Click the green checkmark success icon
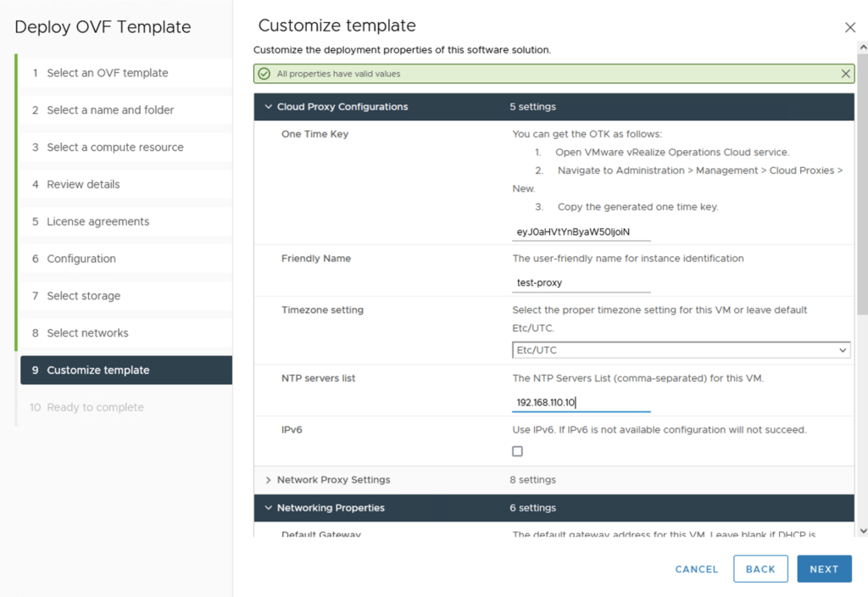The width and height of the screenshot is (868, 597). pos(264,74)
